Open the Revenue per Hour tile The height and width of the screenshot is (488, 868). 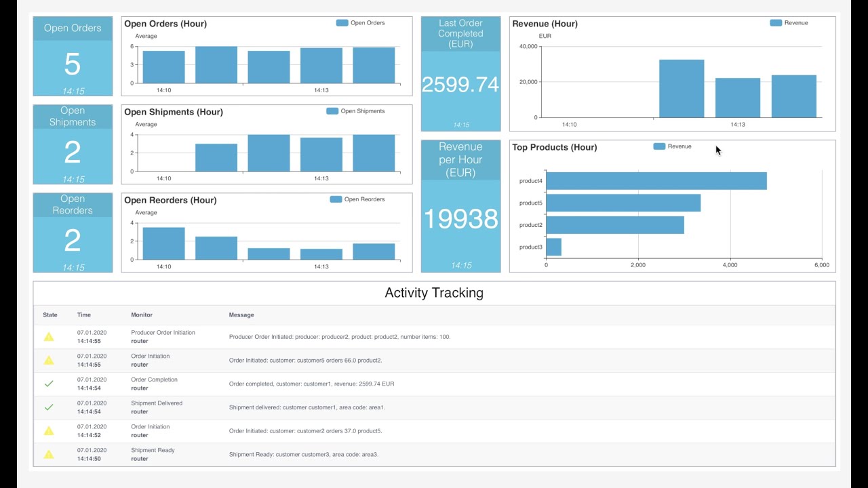[x=460, y=206]
